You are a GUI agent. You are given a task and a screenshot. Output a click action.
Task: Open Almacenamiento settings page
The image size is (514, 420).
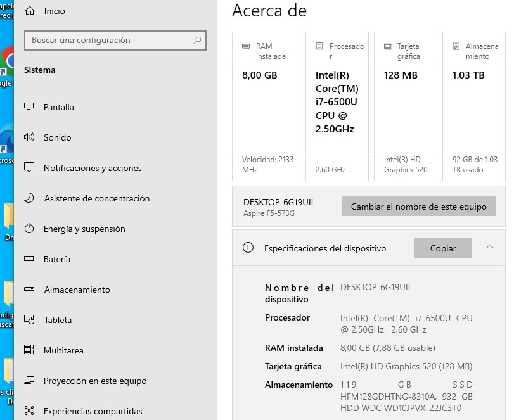(77, 290)
